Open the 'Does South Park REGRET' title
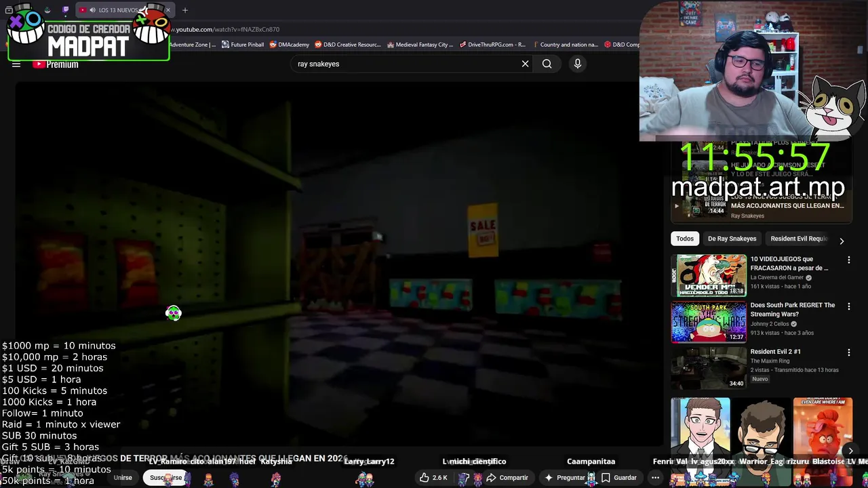This screenshot has width=868, height=488. (x=793, y=310)
